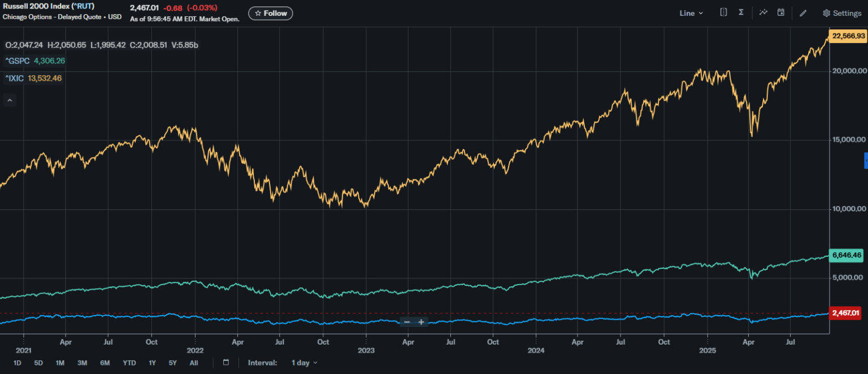Switch to the 1Y range
The width and height of the screenshot is (868, 374).
[x=151, y=363]
